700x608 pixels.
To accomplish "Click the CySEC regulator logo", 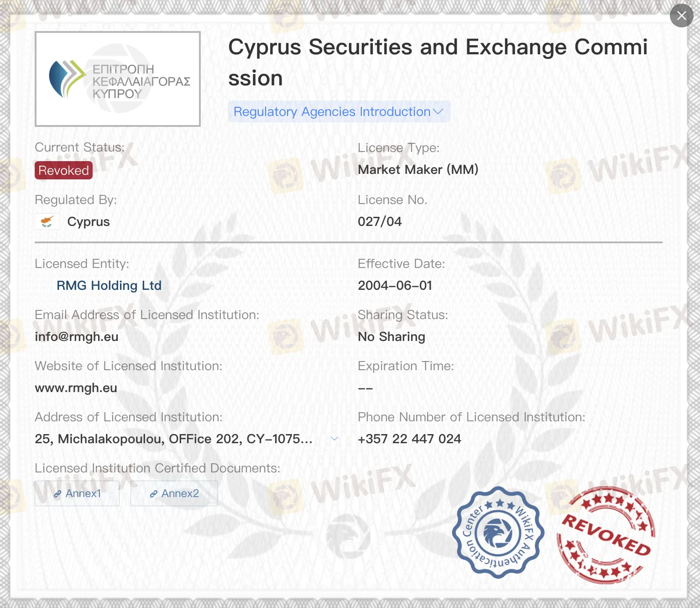I will pyautogui.click(x=117, y=79).
